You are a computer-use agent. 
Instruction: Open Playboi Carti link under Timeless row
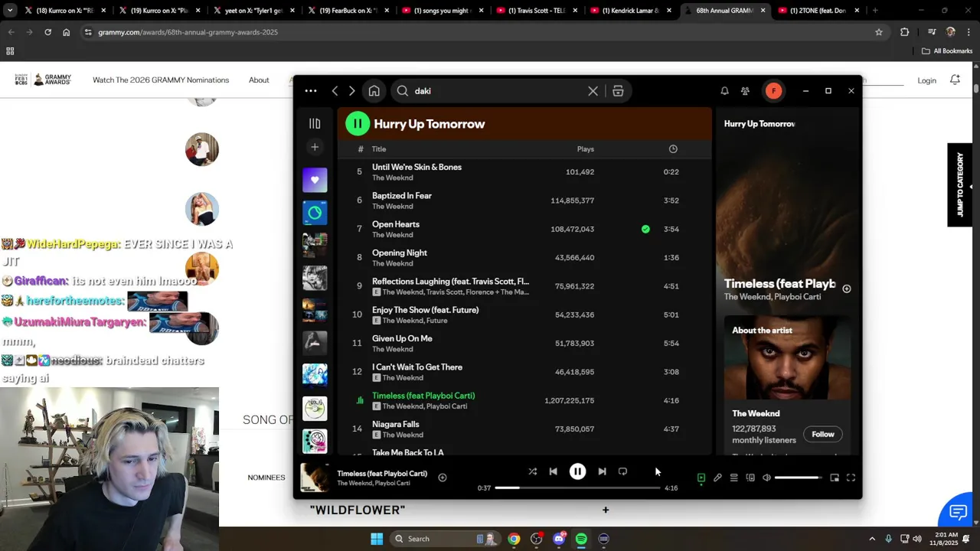(x=446, y=406)
